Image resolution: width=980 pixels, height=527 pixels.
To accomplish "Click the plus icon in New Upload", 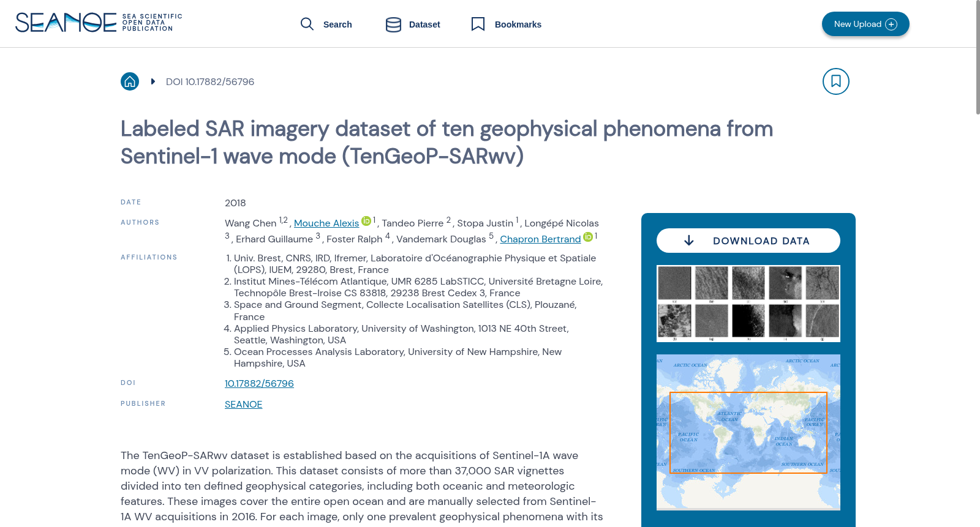I will click(891, 24).
